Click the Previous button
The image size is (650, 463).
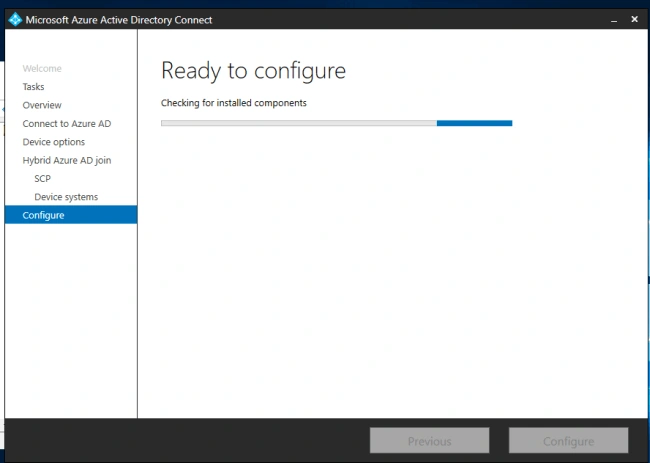coord(429,441)
